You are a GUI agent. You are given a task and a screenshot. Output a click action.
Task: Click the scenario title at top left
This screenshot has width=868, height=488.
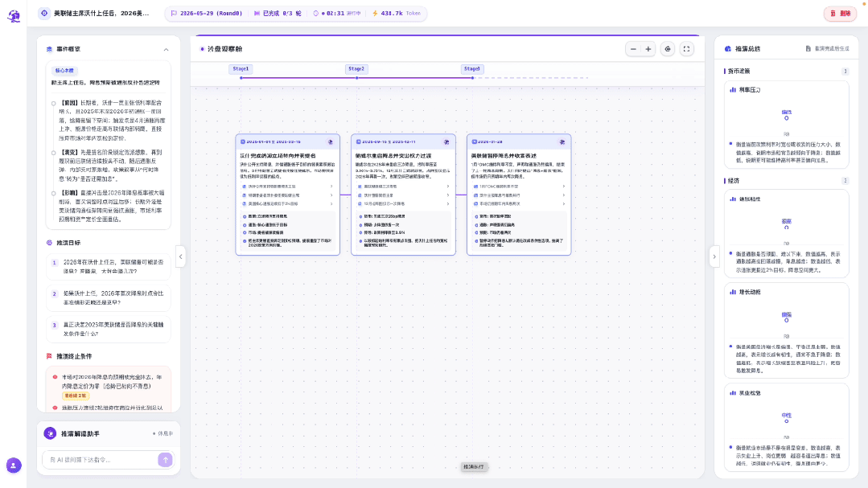(x=101, y=14)
